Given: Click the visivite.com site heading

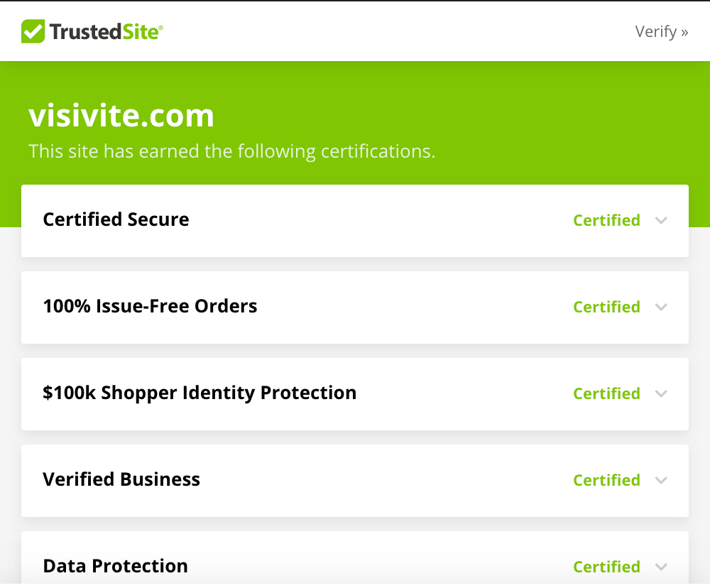Looking at the screenshot, I should point(121,116).
